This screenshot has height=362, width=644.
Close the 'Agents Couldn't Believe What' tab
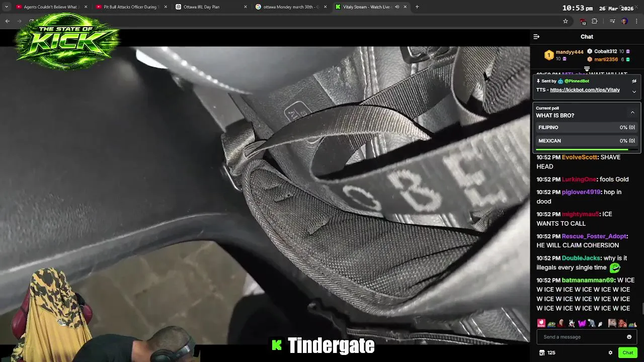tap(86, 7)
